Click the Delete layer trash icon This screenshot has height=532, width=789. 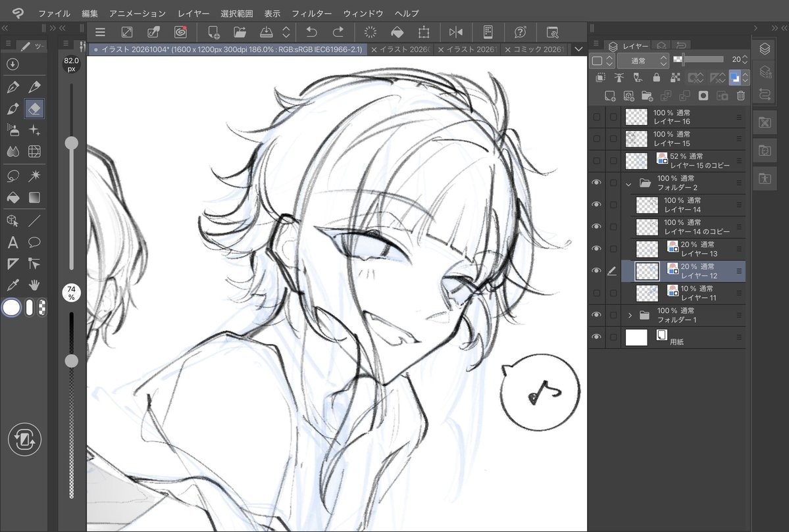pyautogui.click(x=741, y=95)
